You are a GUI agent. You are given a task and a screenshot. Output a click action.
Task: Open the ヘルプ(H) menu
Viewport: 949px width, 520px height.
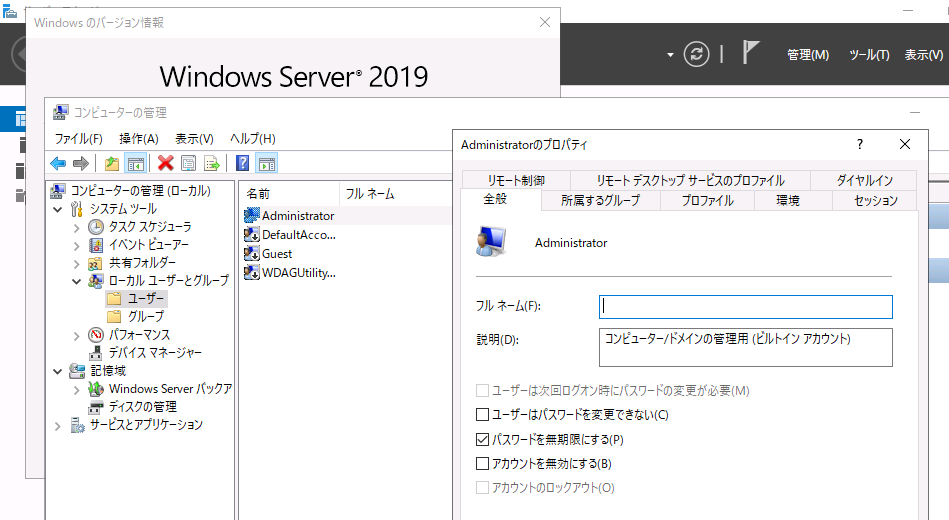(x=252, y=139)
